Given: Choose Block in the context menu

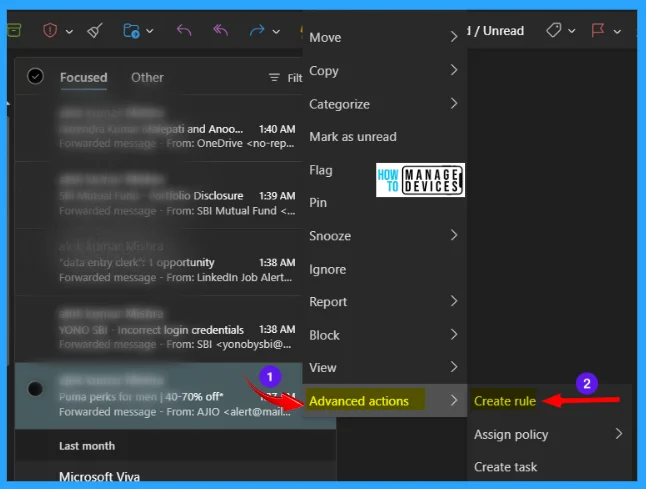Looking at the screenshot, I should point(385,335).
